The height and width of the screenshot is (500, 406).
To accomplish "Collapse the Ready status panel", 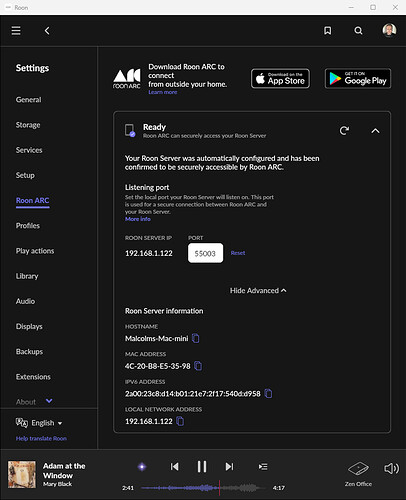I will (x=375, y=131).
